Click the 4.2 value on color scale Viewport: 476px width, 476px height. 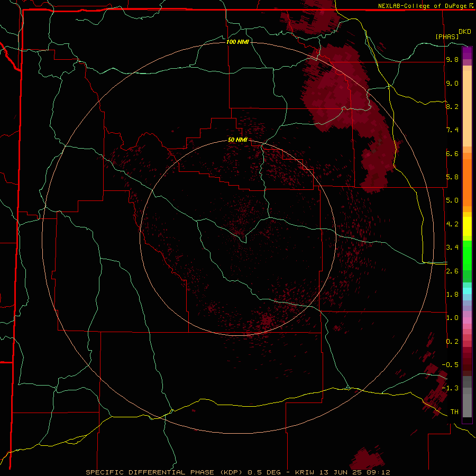pyautogui.click(x=452, y=224)
